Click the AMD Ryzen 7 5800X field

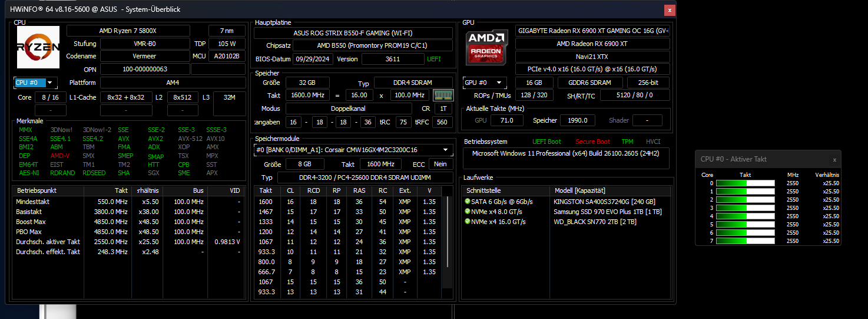pyautogui.click(x=128, y=31)
